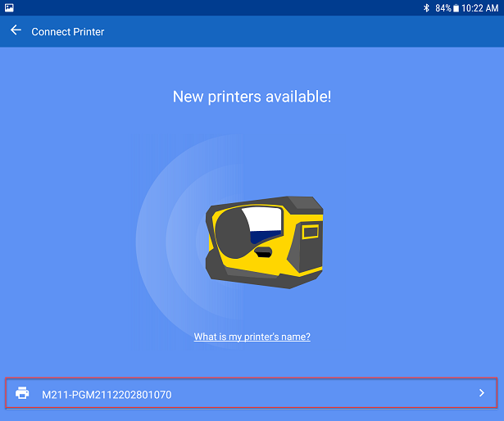The height and width of the screenshot is (421, 504).
Task: Click the 'New printers available!' heading
Action: (x=252, y=97)
